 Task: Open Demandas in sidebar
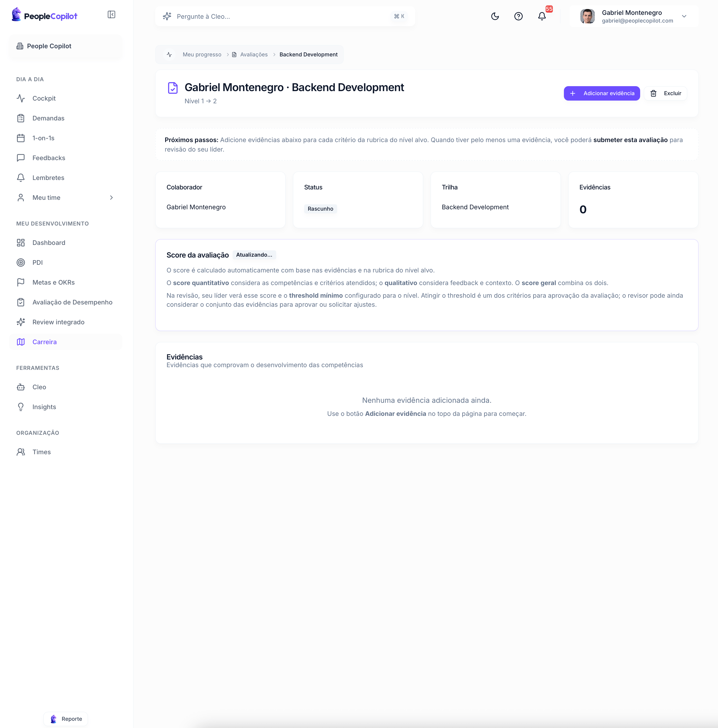coord(65,118)
